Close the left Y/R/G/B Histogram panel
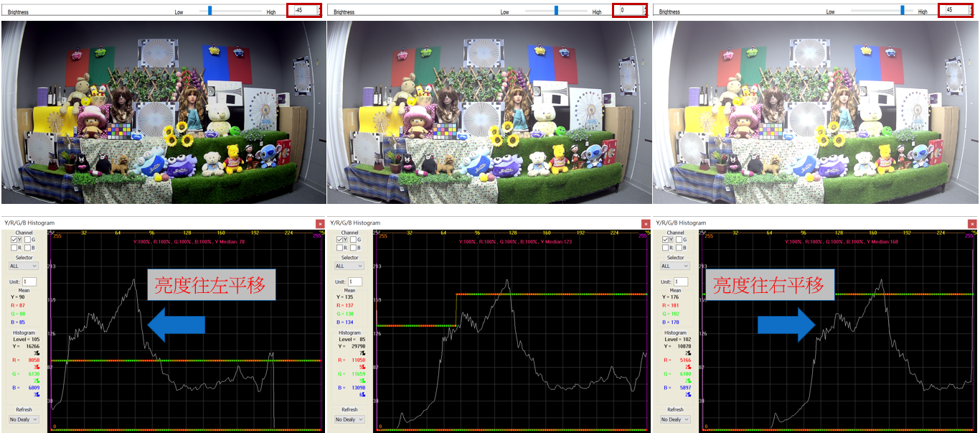This screenshot has width=980, height=433. (320, 223)
